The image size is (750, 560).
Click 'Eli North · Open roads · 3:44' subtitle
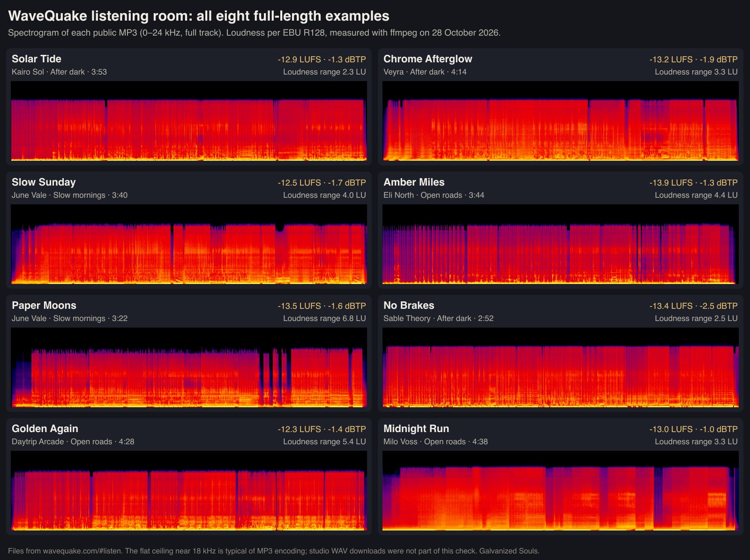pyautogui.click(x=434, y=195)
